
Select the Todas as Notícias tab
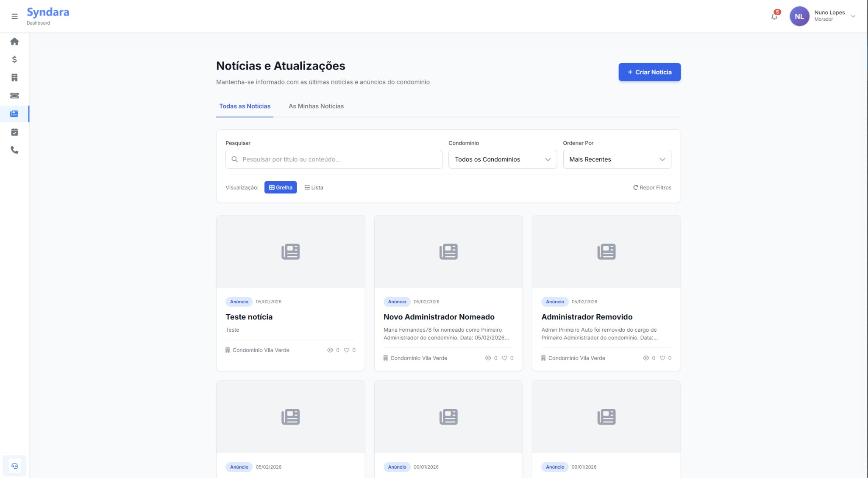245,106
